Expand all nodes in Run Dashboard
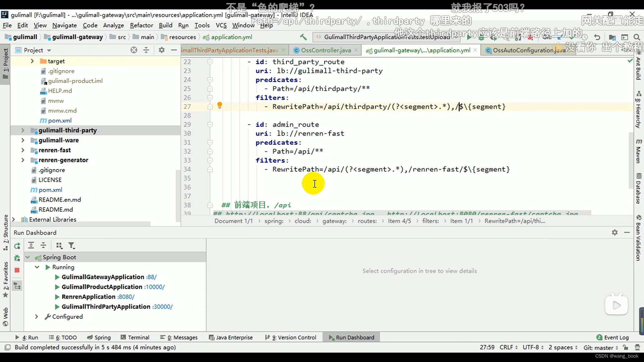644x362 pixels. click(31, 246)
